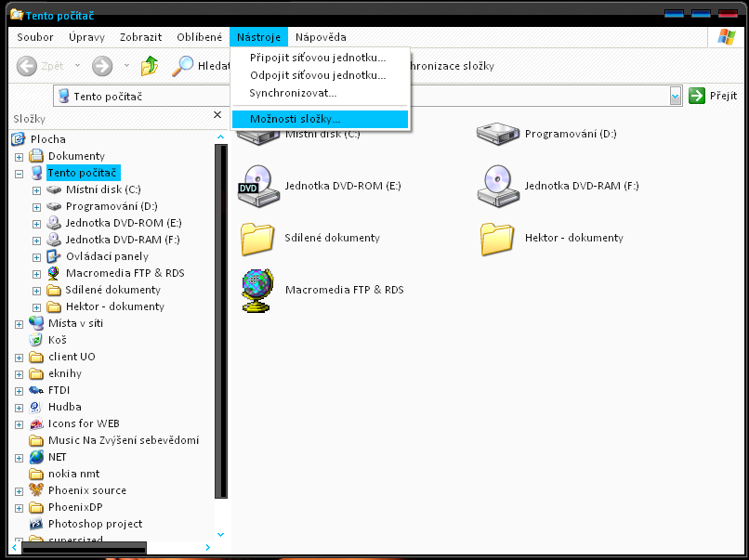749x560 pixels.
Task: Choose Synchronizovat... menu entry
Action: tap(320, 93)
